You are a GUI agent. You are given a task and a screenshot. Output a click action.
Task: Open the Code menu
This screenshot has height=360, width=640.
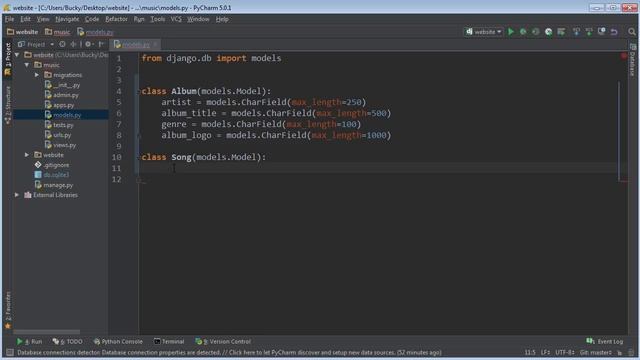tap(92, 19)
